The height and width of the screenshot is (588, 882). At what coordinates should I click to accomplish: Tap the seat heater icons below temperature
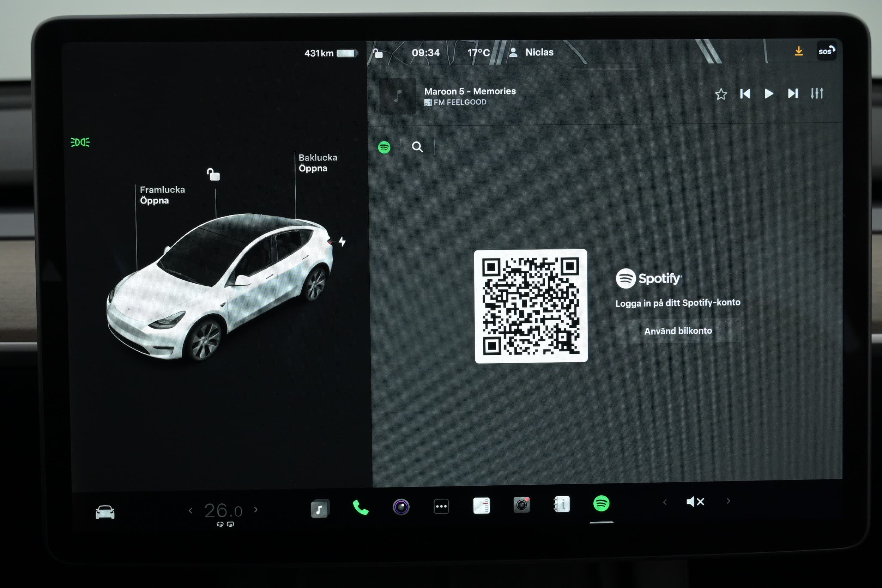(225, 524)
